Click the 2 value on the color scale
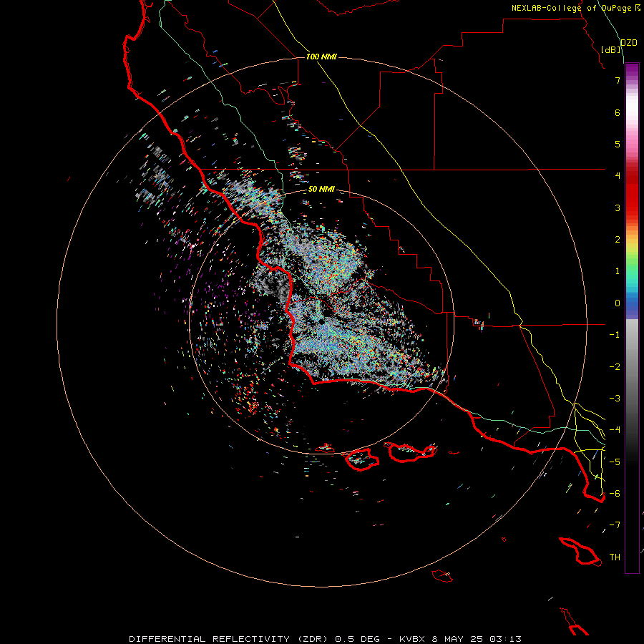 [x=618, y=240]
